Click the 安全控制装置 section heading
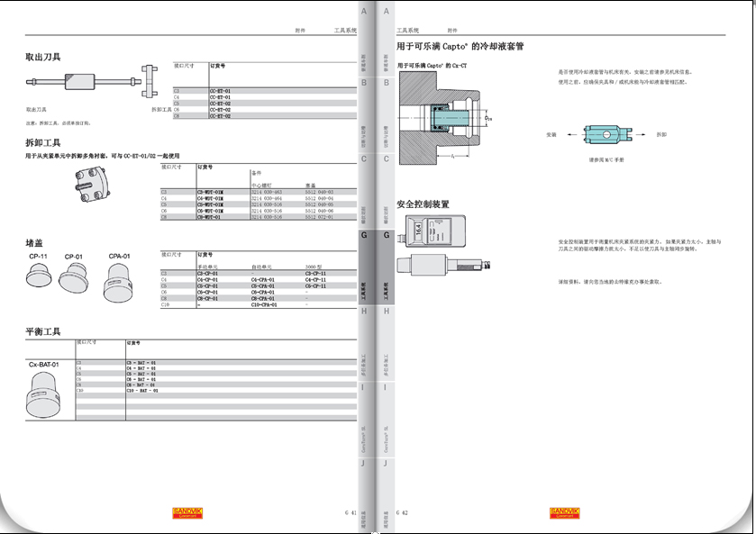Screen dimensions: 756x534 423,204
